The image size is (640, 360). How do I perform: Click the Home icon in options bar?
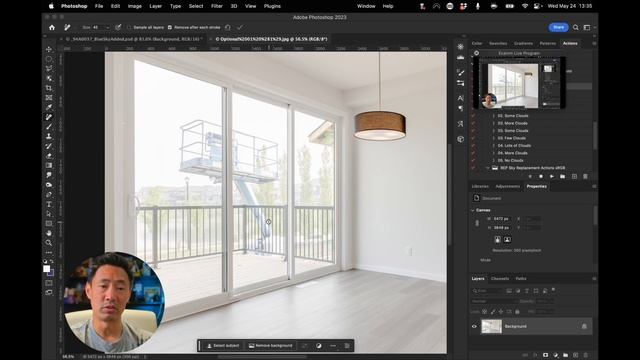[52, 27]
